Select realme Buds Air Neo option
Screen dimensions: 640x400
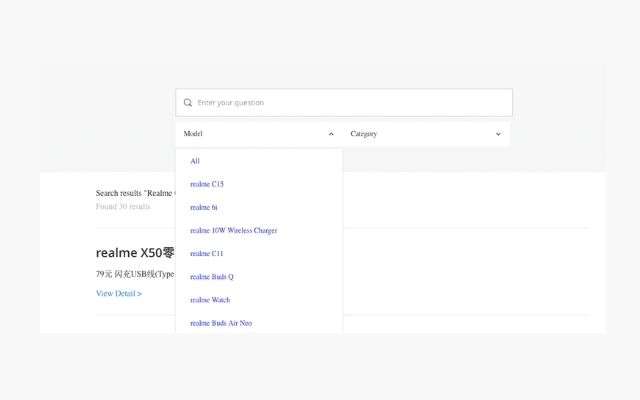click(221, 323)
